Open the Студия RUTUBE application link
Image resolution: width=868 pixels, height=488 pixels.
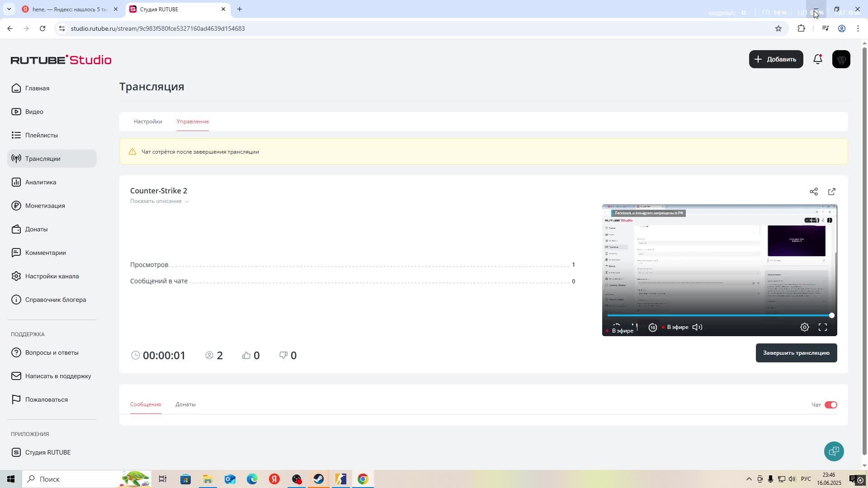point(41,452)
